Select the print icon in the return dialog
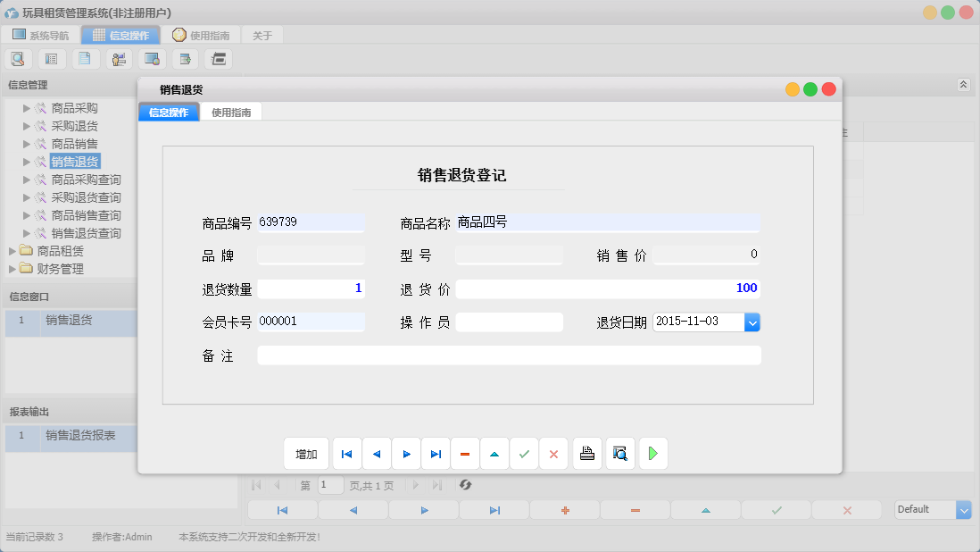980x552 pixels. [586, 453]
